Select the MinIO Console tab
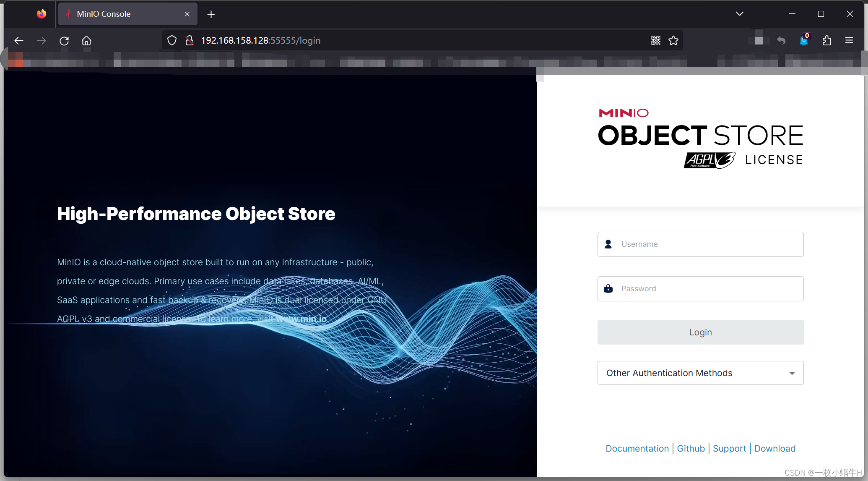Viewport: 868px width, 481px height. 127,14
